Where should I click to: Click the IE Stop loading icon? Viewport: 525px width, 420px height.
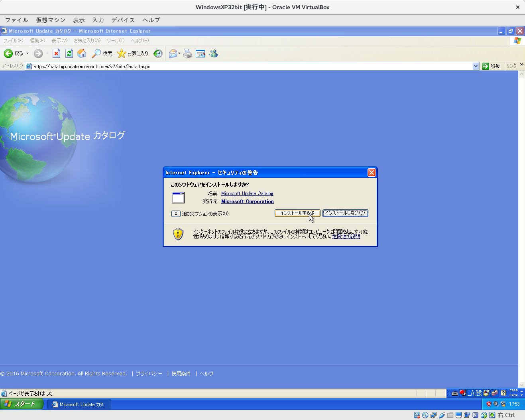56,53
